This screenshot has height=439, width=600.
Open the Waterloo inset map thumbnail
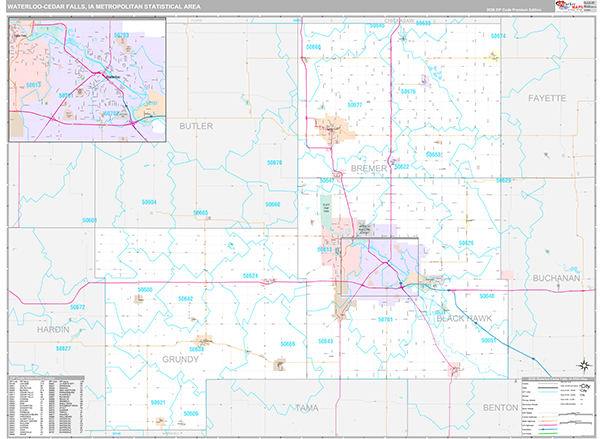[86, 83]
